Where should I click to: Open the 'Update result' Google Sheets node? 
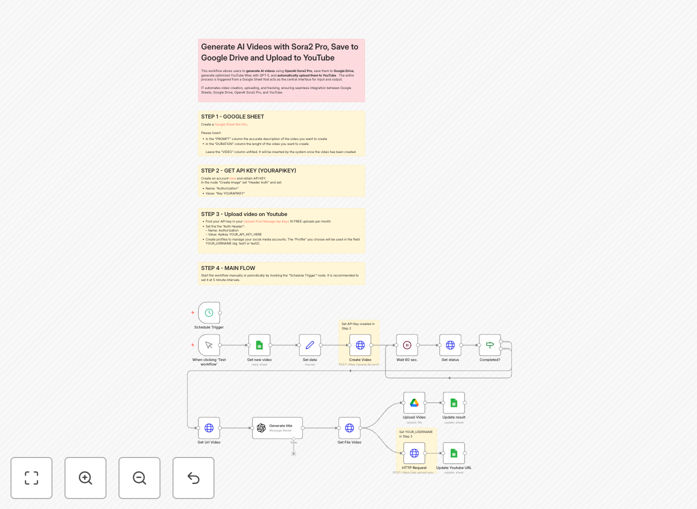(454, 403)
